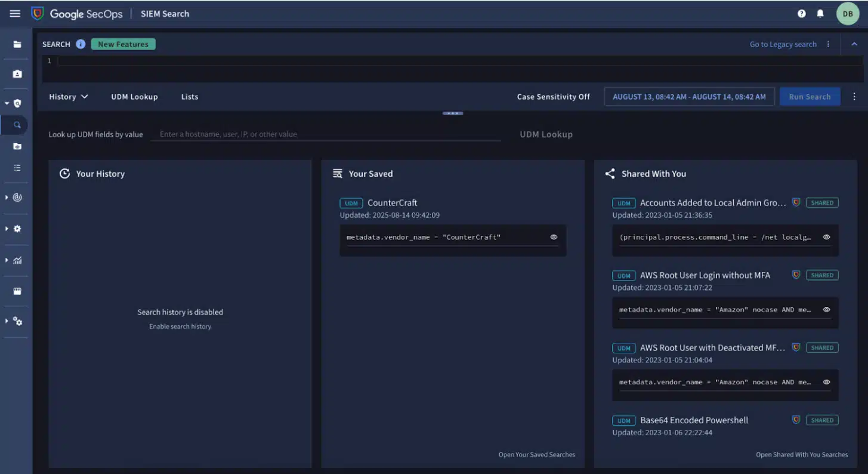Open the cases folder icon in sidebar
Screen dimensions: 868x474
point(17,44)
